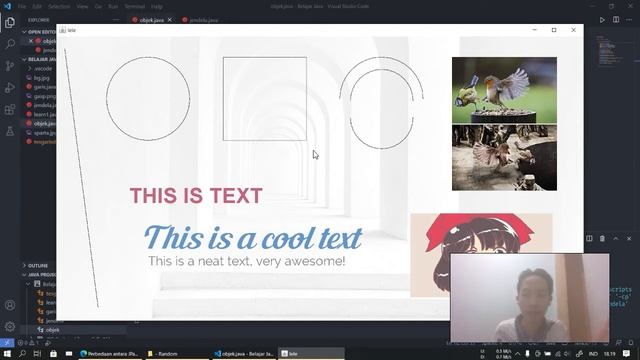
Task: Show hidden system tray icons
Action: [x=517, y=353]
